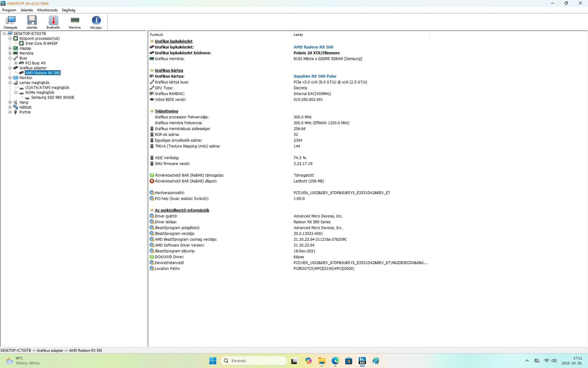Open File Explorer from the taskbar
Image resolution: width=588 pixels, height=368 pixels.
click(322, 361)
